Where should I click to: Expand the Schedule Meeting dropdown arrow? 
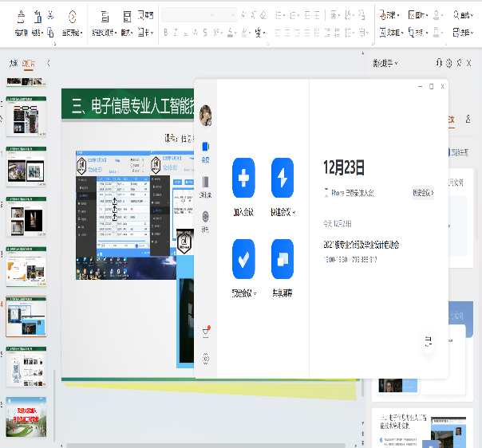[x=256, y=293]
